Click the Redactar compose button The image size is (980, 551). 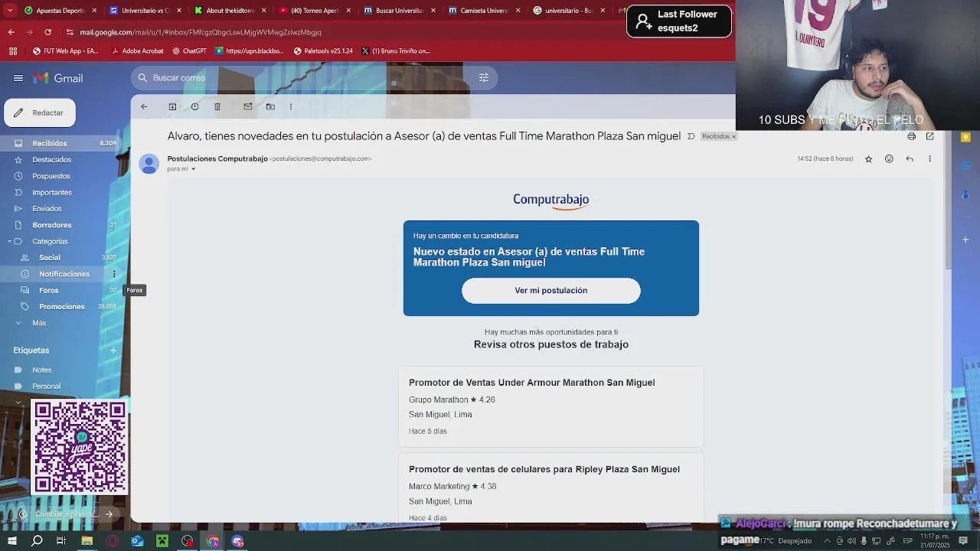click(40, 112)
